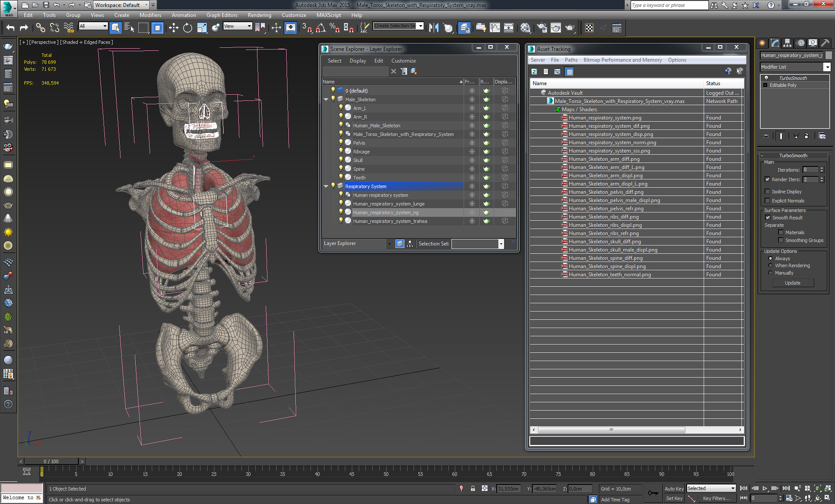The height and width of the screenshot is (504, 835).
Task: Check Separate by Materials
Action: point(781,232)
